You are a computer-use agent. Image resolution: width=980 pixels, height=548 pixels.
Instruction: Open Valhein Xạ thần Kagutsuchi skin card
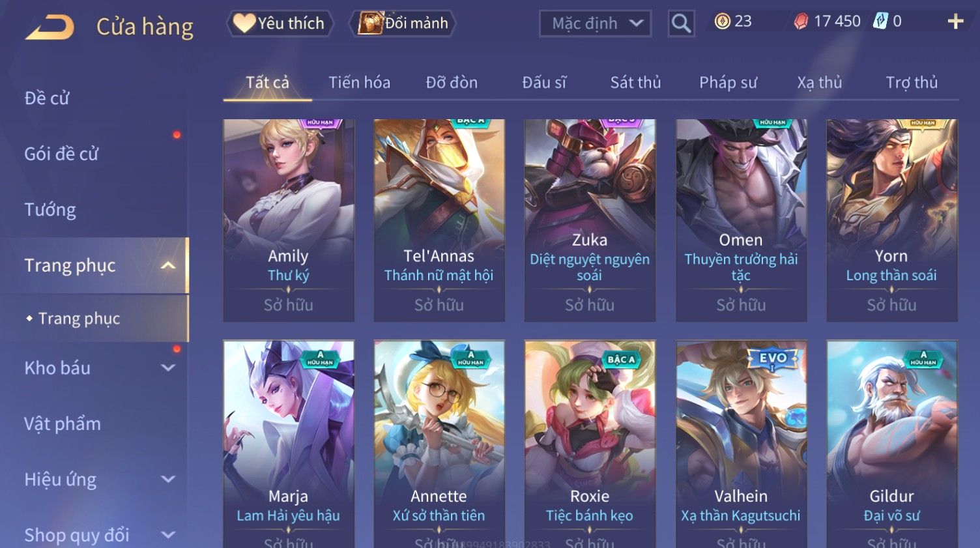click(x=741, y=444)
